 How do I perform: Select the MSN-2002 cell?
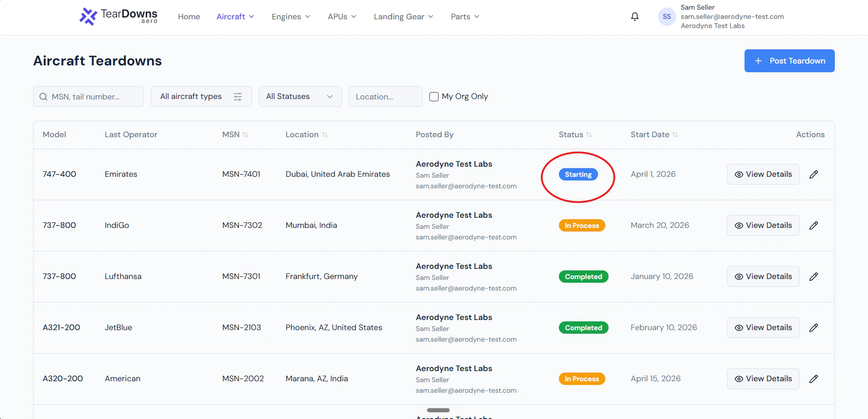pos(243,379)
